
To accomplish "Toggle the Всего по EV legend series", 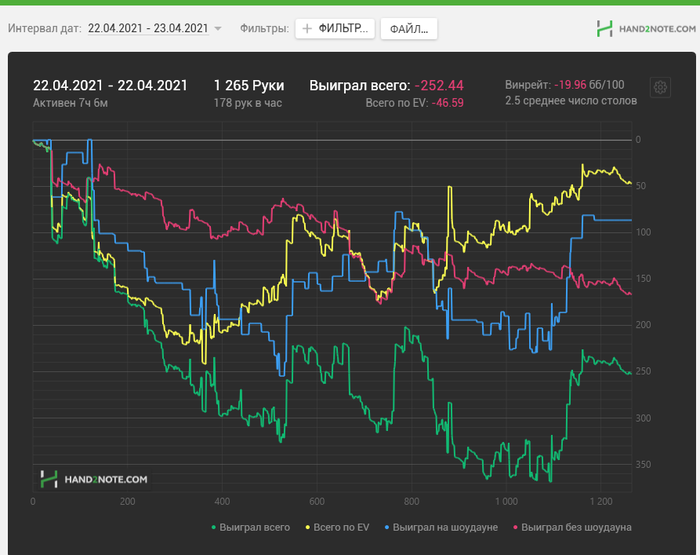I will 338,527.
